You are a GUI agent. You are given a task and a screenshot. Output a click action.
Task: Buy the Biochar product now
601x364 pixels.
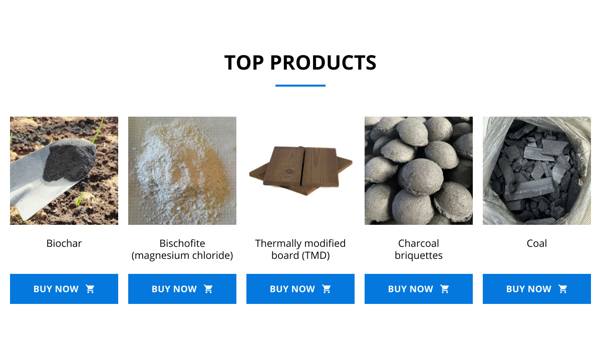click(64, 289)
